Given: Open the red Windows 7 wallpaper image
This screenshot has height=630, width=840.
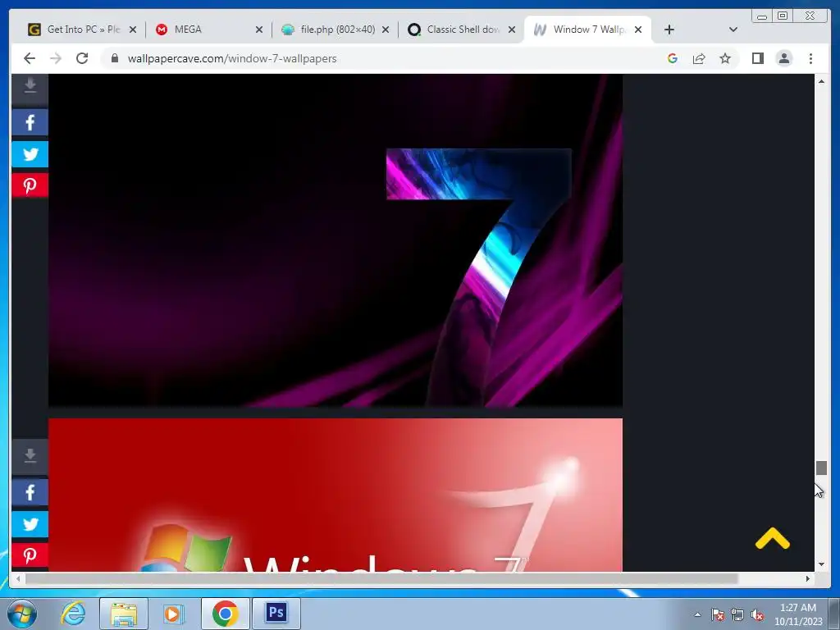Looking at the screenshot, I should click(x=336, y=495).
